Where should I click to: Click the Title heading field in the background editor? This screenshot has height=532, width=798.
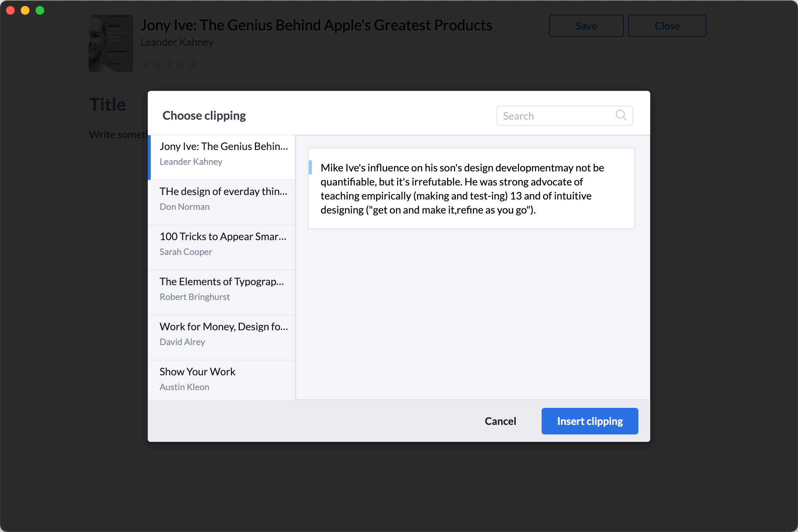[108, 105]
